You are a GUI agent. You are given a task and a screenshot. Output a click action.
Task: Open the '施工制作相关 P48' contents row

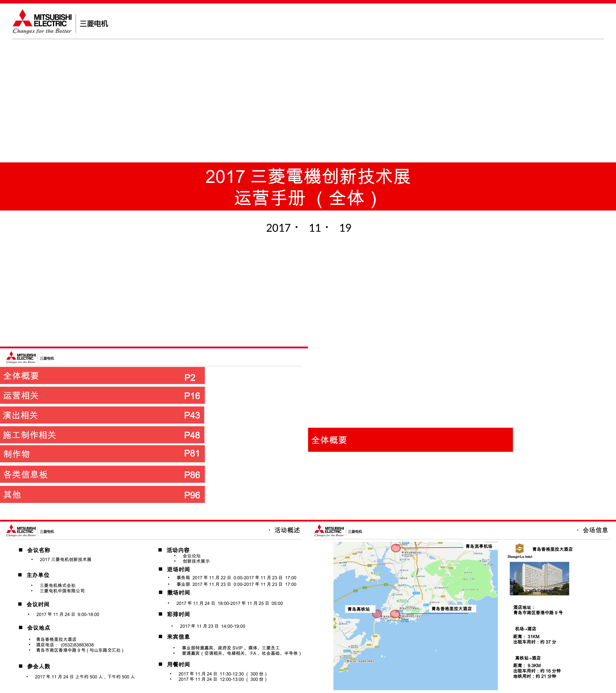pyautogui.click(x=102, y=435)
